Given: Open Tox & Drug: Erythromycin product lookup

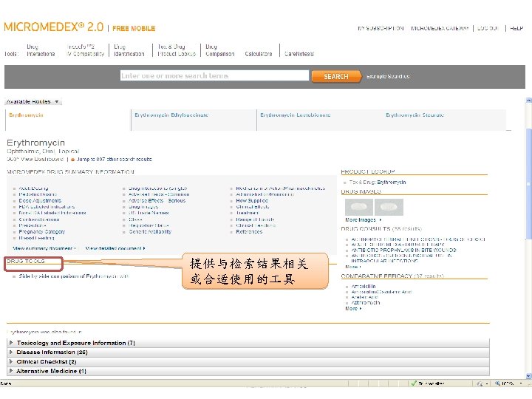Looking at the screenshot, I should click(x=378, y=183).
